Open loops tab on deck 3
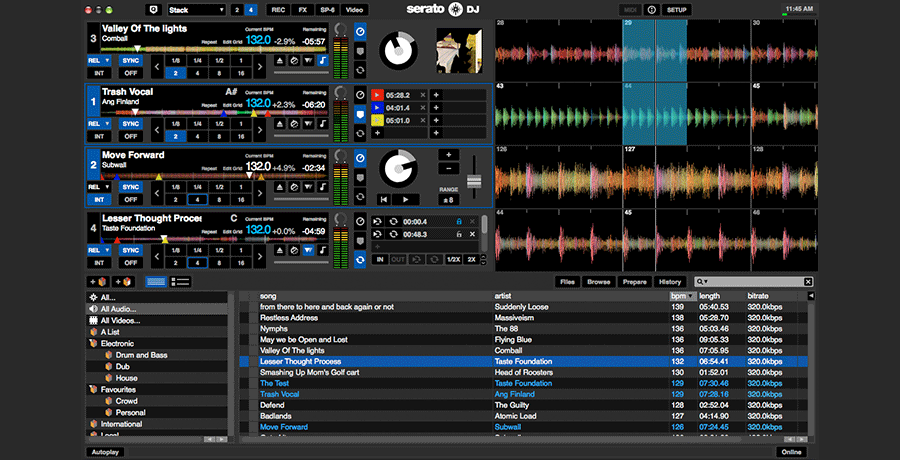The image size is (900, 460). pyautogui.click(x=360, y=71)
